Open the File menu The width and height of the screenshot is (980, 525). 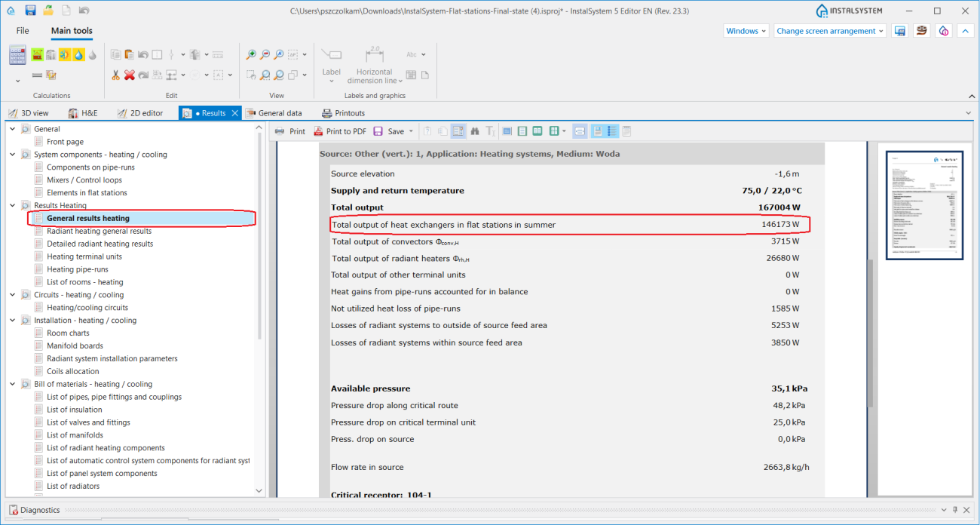[x=23, y=31]
